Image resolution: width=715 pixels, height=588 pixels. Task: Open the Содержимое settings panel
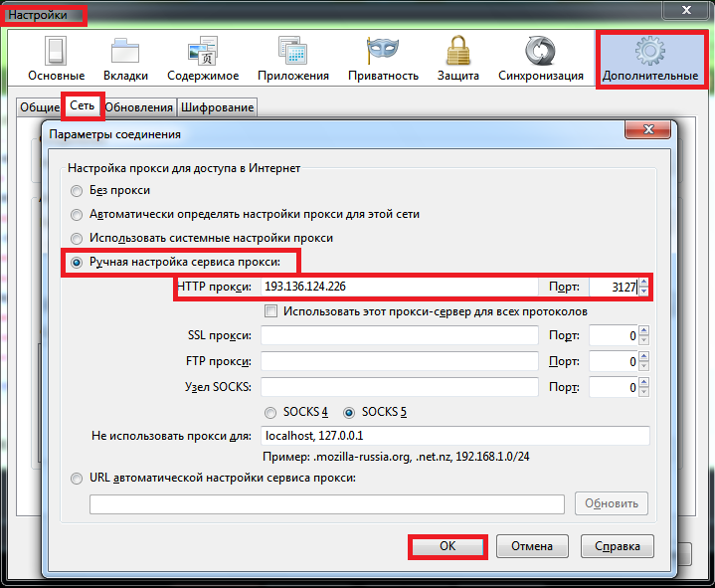coord(203,60)
